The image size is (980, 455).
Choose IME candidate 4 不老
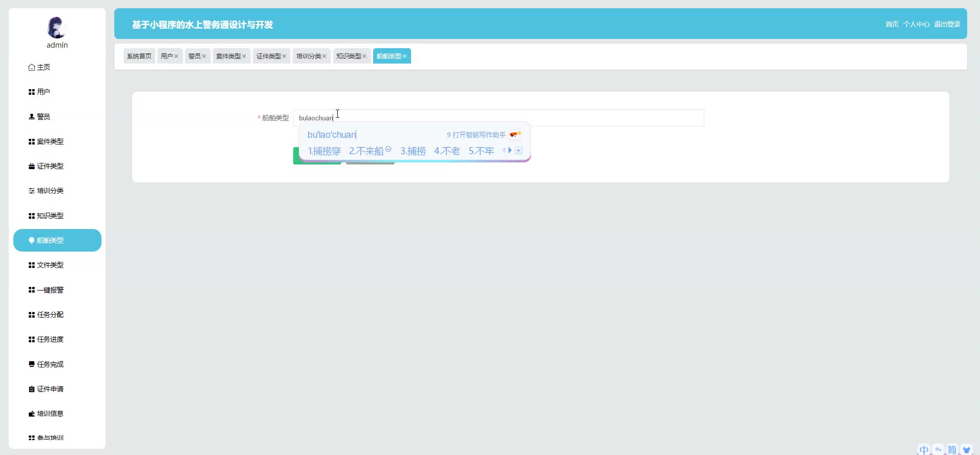click(x=447, y=151)
